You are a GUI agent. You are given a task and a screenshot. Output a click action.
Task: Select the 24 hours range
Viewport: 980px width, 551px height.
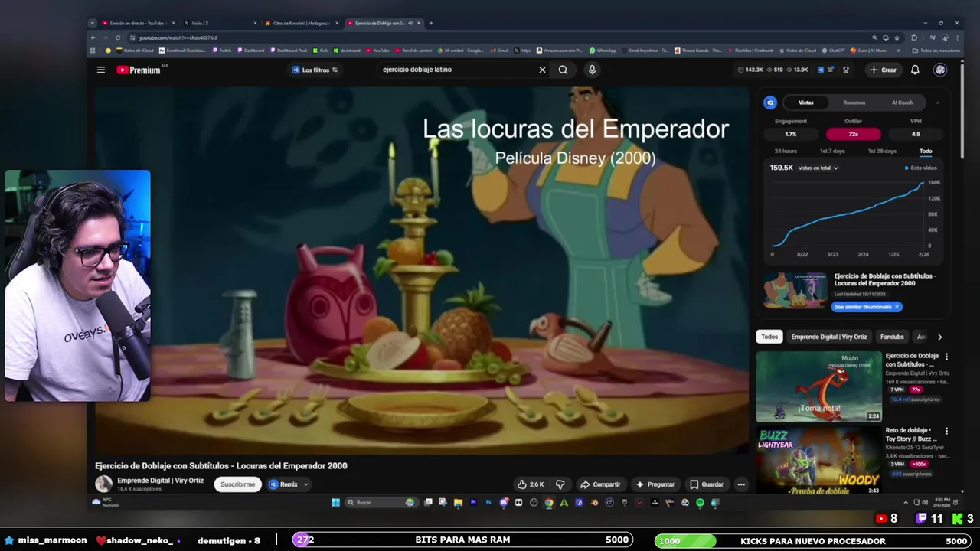(786, 151)
